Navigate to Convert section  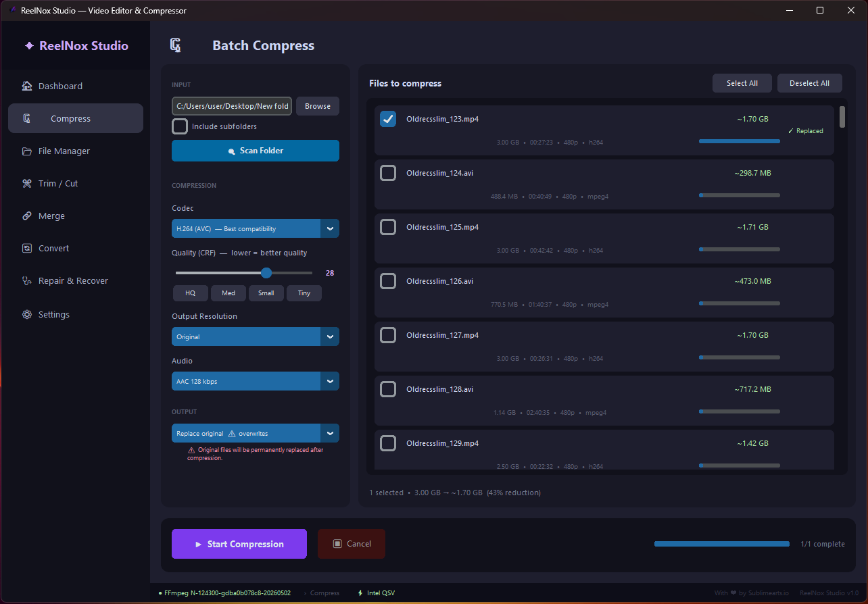coord(76,248)
